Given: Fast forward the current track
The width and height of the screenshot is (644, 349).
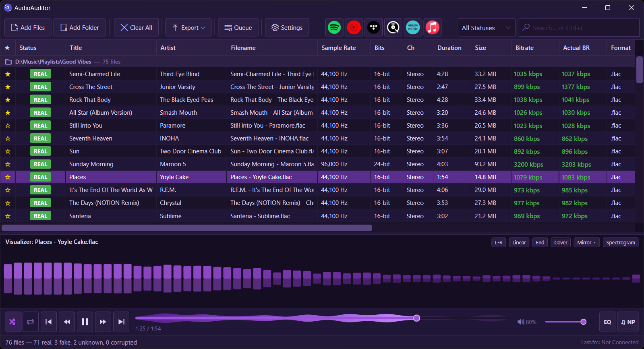Looking at the screenshot, I should click(103, 322).
